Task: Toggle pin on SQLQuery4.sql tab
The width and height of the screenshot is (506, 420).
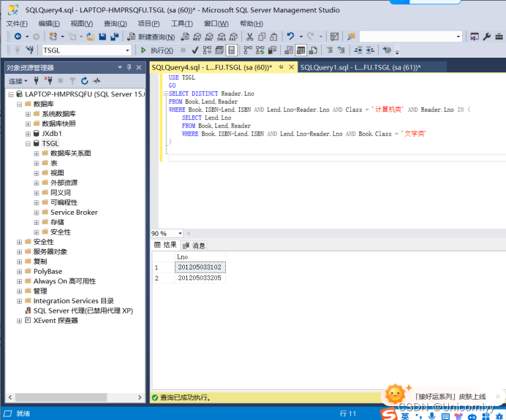Action: tap(281, 67)
